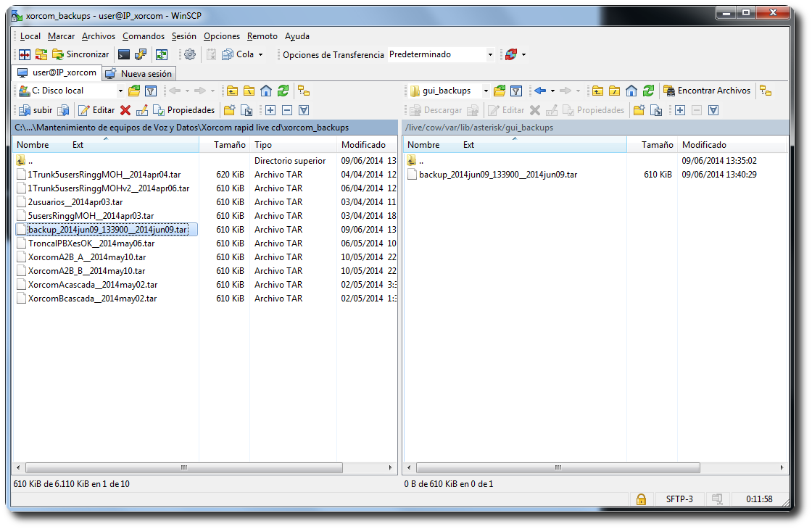Open the Remoto menu
Viewport: 812px width, 529px height.
(x=262, y=36)
